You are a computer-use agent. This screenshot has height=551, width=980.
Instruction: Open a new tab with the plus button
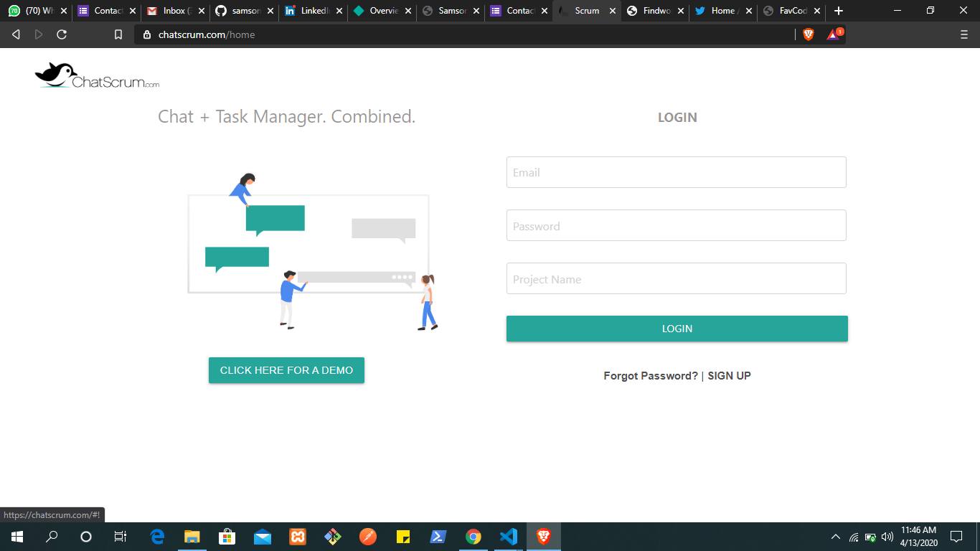point(839,11)
